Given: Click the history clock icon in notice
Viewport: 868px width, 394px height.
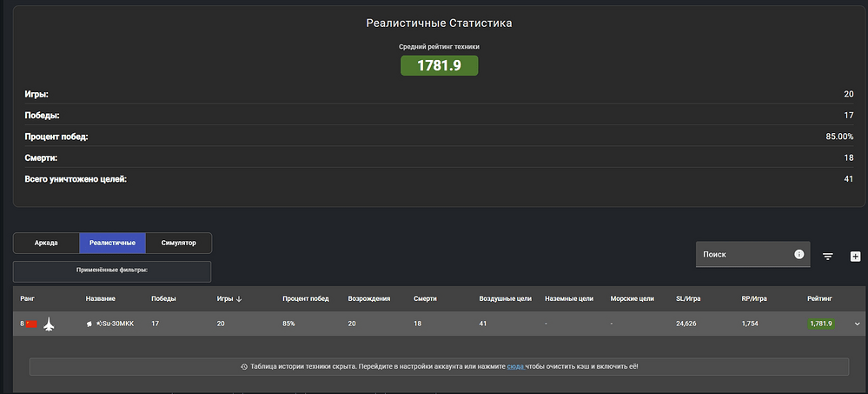Looking at the screenshot, I should (244, 367).
